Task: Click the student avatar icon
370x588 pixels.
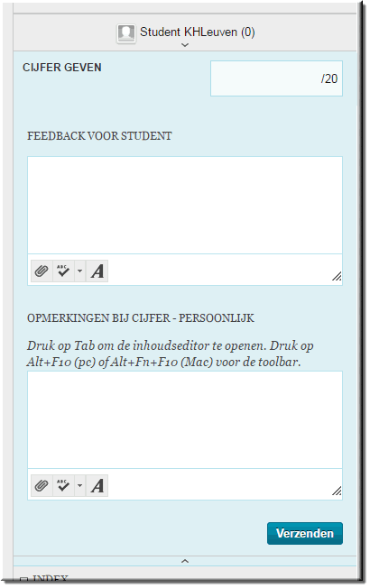Action: click(126, 33)
